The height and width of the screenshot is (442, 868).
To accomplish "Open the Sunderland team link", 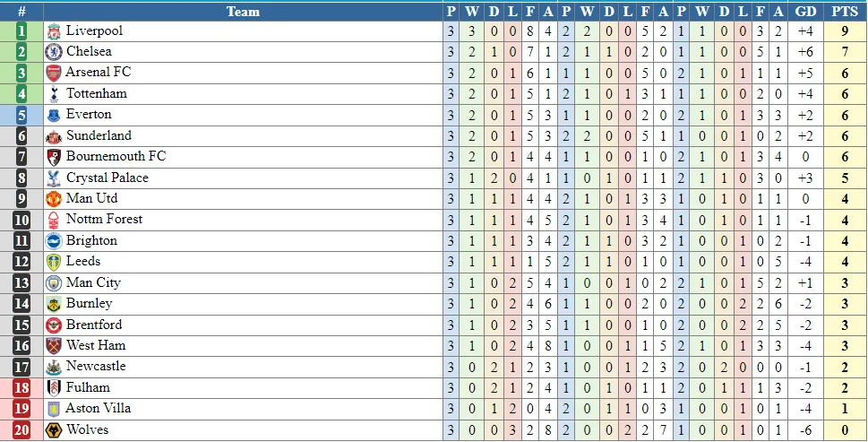I will tap(99, 135).
